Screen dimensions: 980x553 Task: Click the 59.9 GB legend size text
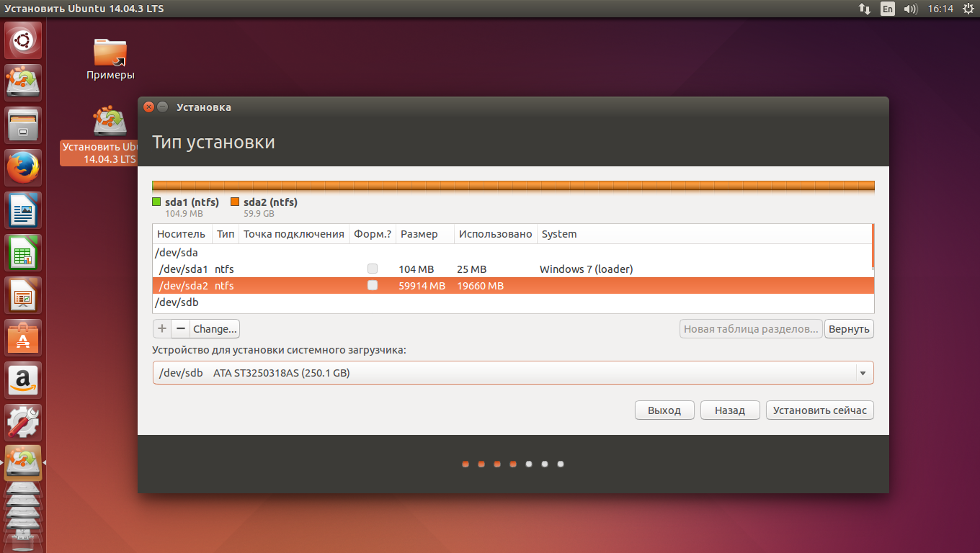pyautogui.click(x=259, y=214)
